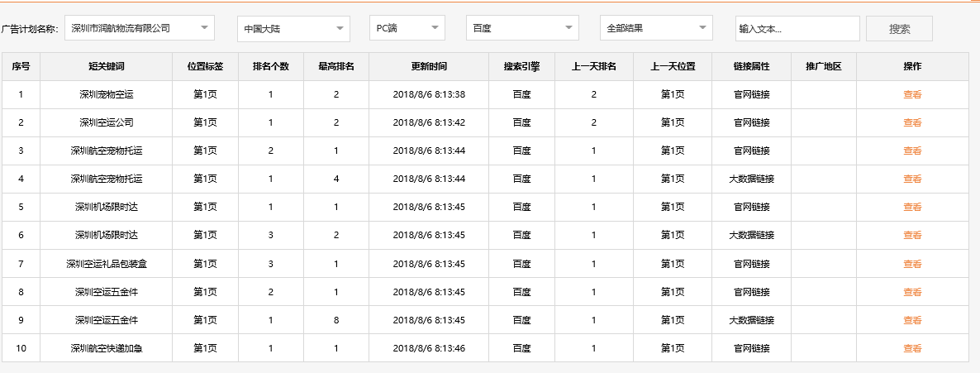Click 大数据链接 in row 9
This screenshot has height=373, width=980.
[x=751, y=320]
